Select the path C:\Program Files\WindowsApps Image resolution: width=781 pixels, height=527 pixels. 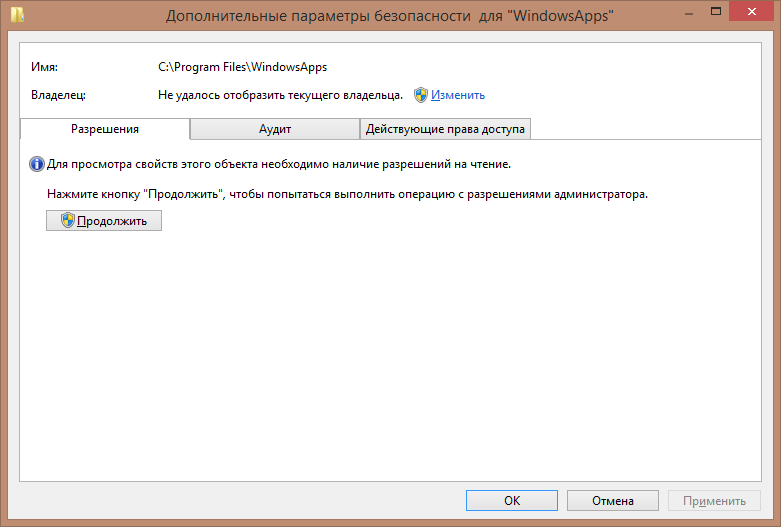point(243,67)
